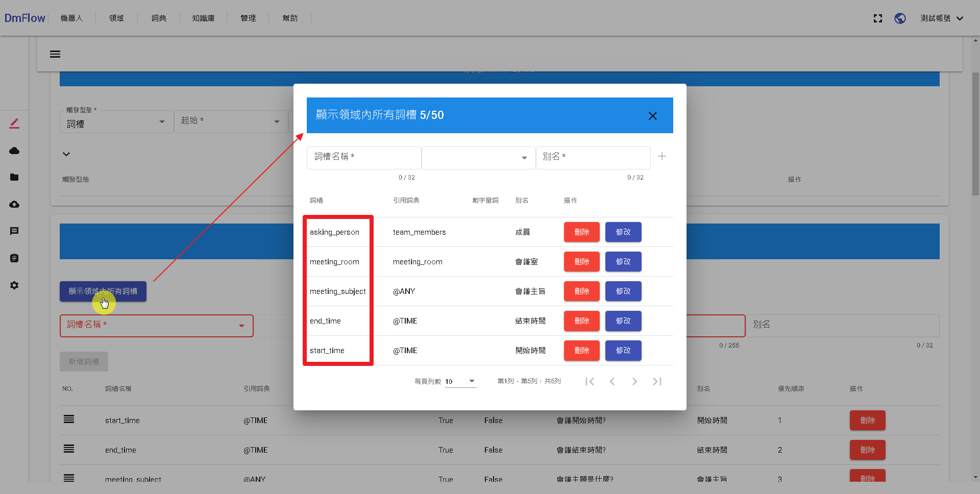980x494 pixels.
Task: Click 顯示領域內所有詞槽 button
Action: pyautogui.click(x=103, y=291)
